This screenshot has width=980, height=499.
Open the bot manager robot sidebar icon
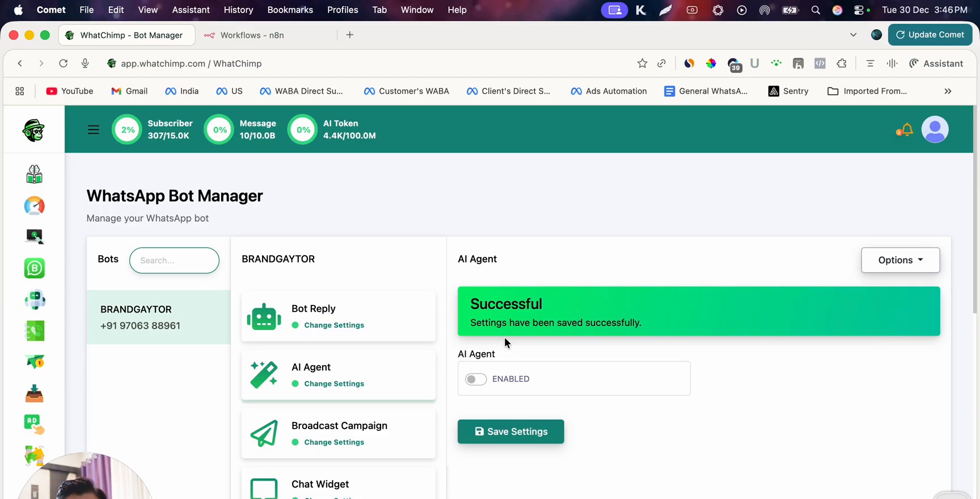tap(34, 299)
